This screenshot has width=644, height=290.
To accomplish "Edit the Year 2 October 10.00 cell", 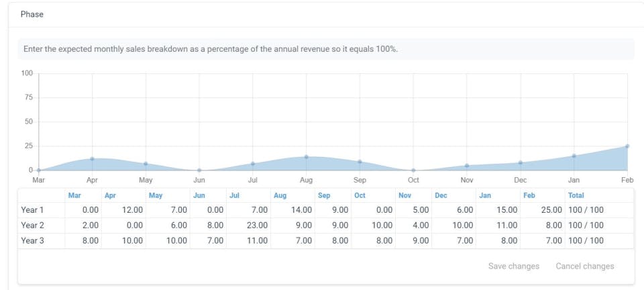I will [374, 226].
